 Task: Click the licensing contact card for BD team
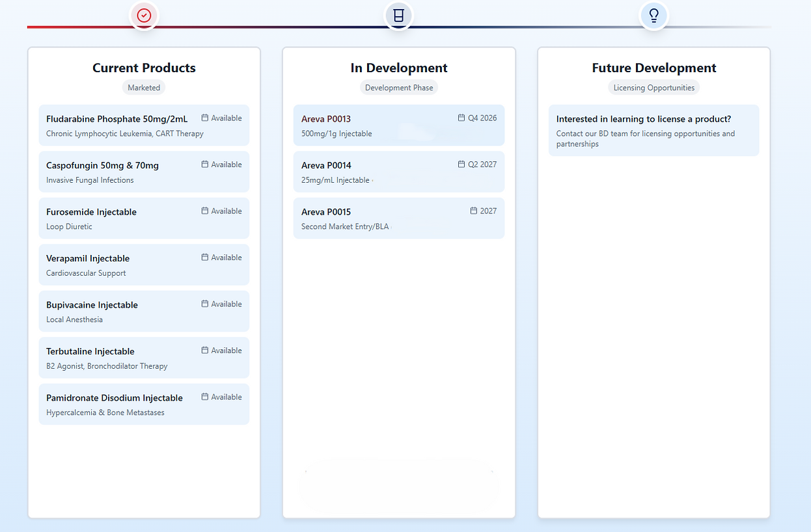(x=653, y=130)
